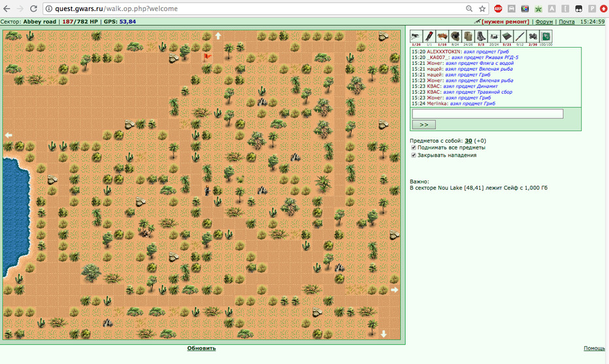The width and height of the screenshot is (609, 364).
Task: Select the vehicle item slot 20/24
Action: [494, 37]
